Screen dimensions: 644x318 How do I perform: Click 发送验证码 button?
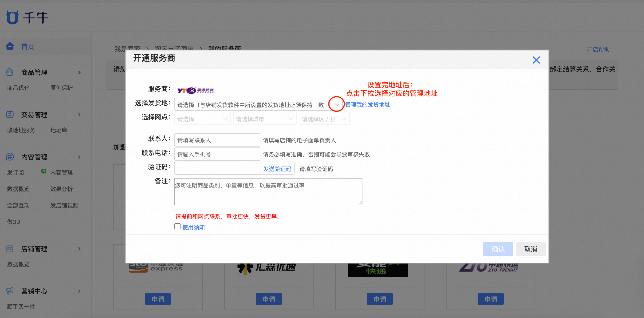[277, 169]
